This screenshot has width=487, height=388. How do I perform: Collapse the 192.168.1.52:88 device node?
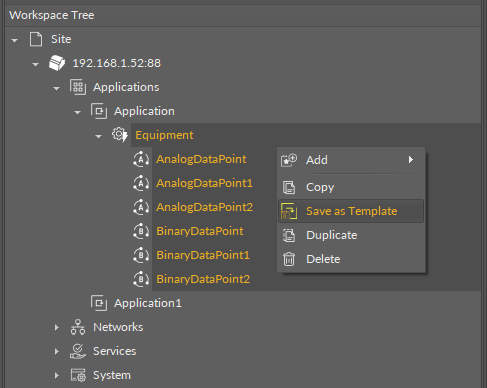tap(35, 64)
